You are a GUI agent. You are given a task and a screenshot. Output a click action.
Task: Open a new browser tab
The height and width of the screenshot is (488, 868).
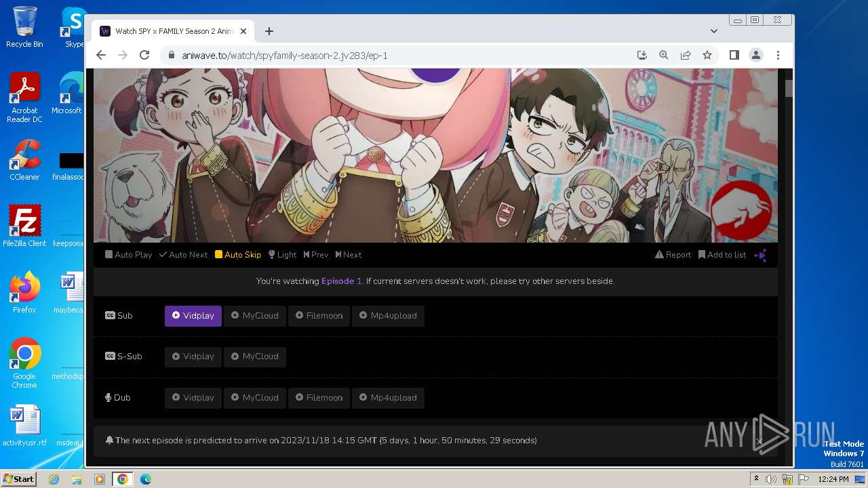(269, 31)
